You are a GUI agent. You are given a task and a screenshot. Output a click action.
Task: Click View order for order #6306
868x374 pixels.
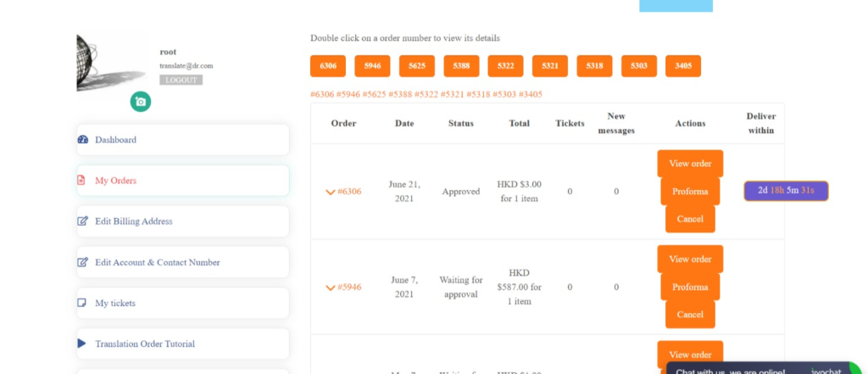690,164
